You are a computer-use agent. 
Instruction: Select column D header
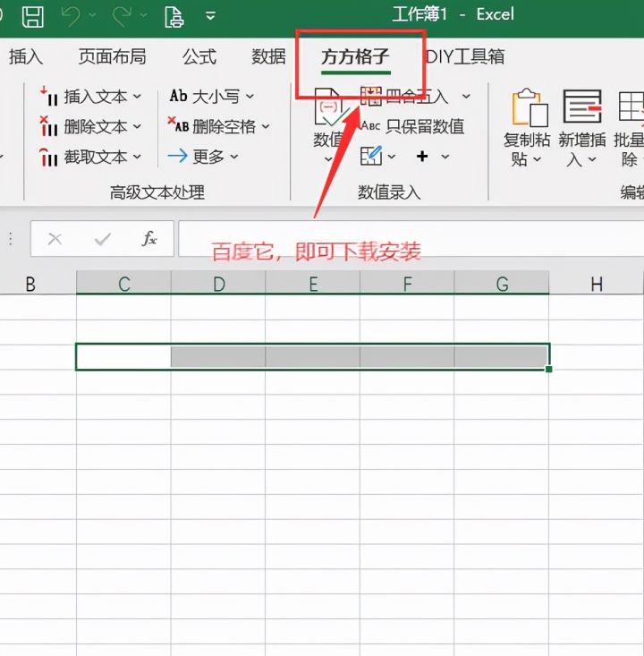pyautogui.click(x=218, y=284)
